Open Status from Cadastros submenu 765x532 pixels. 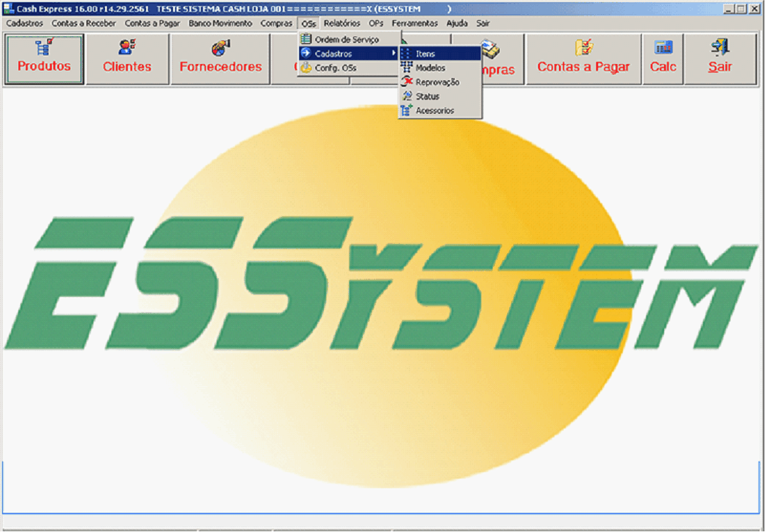[427, 96]
